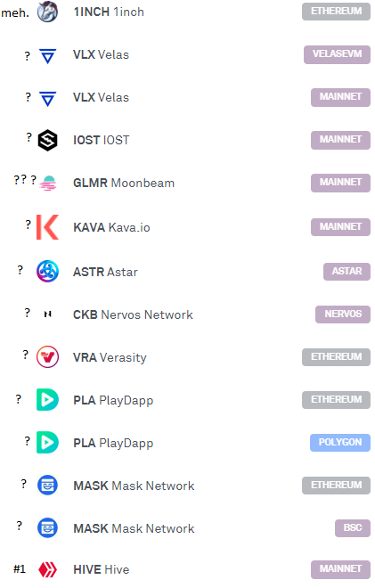Click the IOST hexagon logo icon
This screenshot has height=588, width=375.
47,140
